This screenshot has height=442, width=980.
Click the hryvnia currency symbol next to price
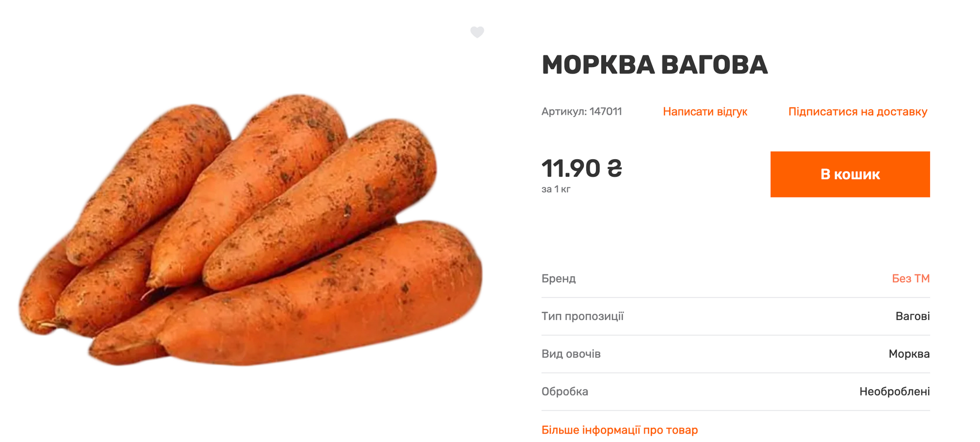point(613,169)
